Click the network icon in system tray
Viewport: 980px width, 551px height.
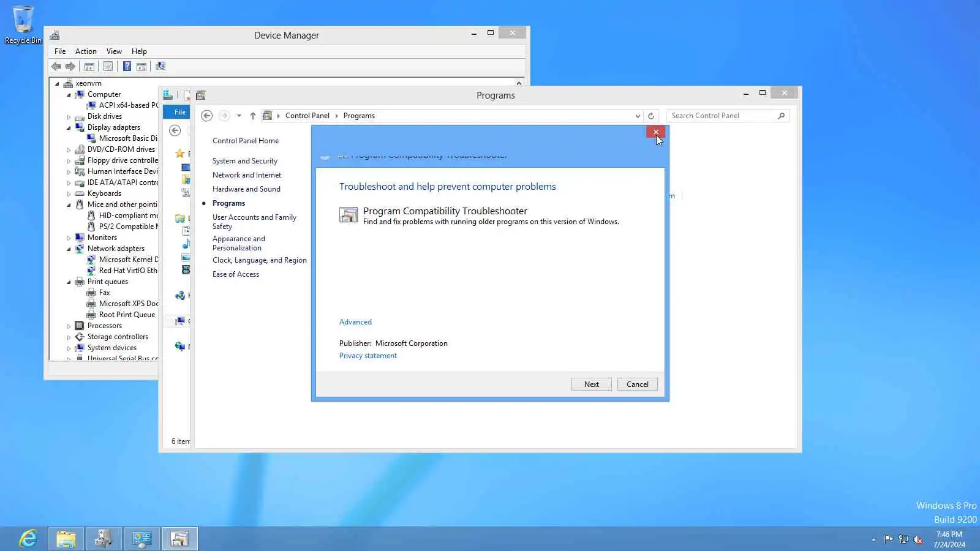click(x=903, y=539)
